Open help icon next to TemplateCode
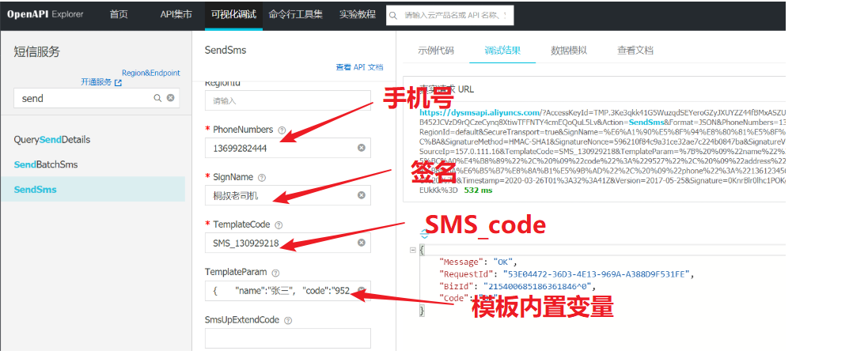Screen dimensions: 868x362 [x=279, y=225]
